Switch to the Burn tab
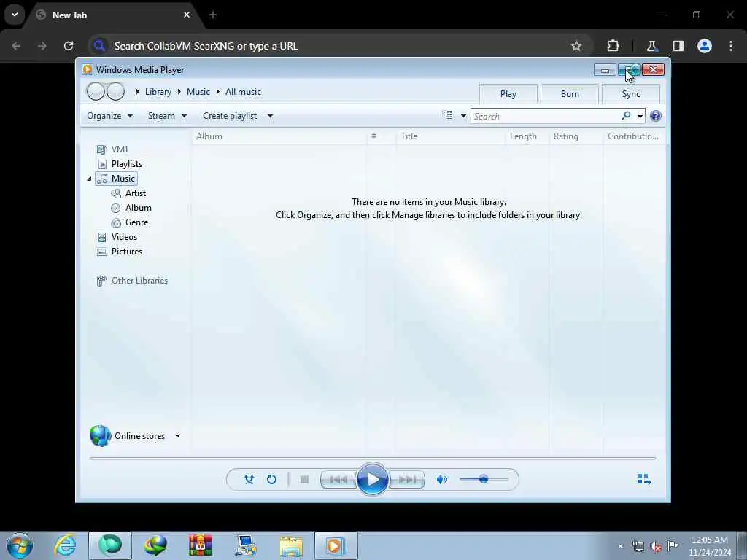The image size is (747, 560). pos(570,94)
